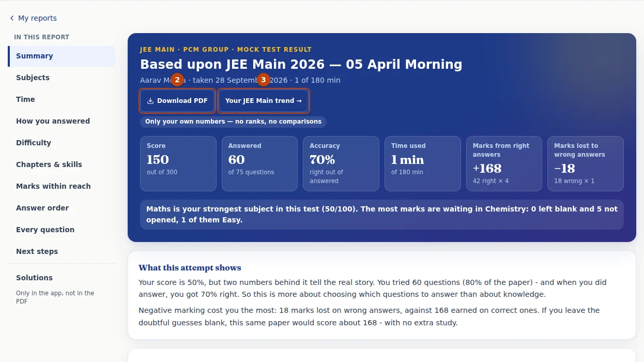
Task: Click the Marks lost to wrong answers card
Action: coord(586,163)
